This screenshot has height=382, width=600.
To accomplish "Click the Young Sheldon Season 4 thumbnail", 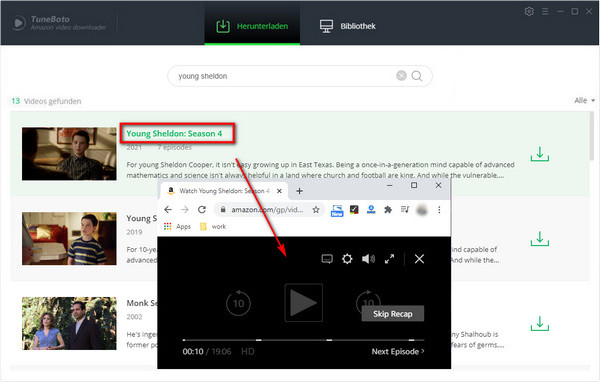I will coord(69,154).
